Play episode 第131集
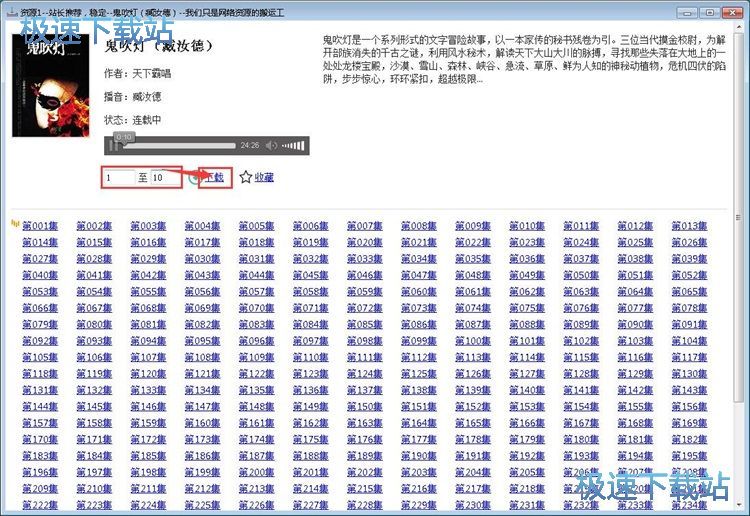Image resolution: width=750 pixels, height=516 pixels. point(40,390)
